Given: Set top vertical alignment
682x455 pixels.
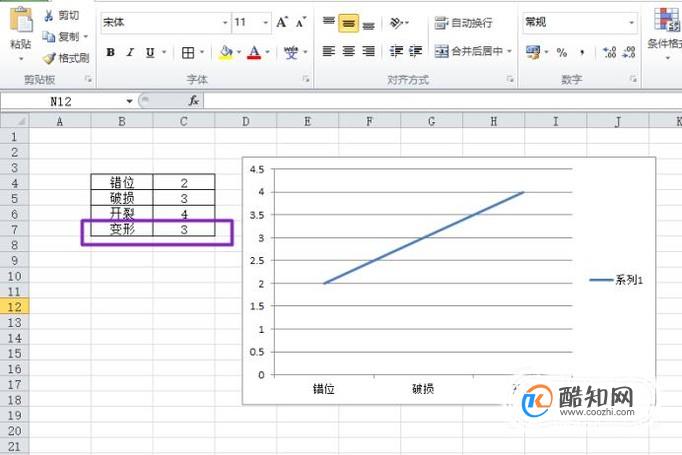Looking at the screenshot, I should click(329, 21).
